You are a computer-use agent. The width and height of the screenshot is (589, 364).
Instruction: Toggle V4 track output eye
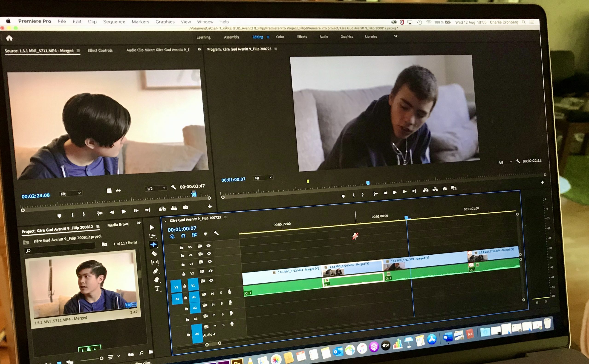[x=209, y=253]
